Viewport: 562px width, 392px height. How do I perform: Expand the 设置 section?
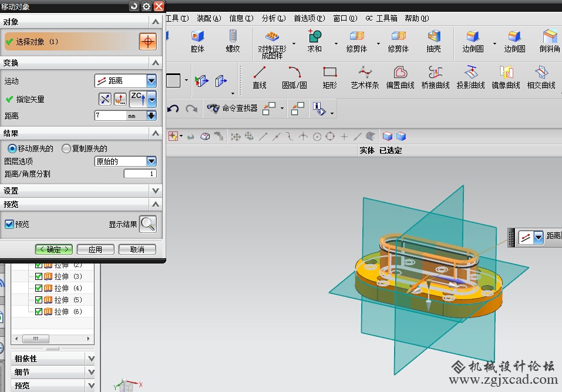tap(156, 191)
